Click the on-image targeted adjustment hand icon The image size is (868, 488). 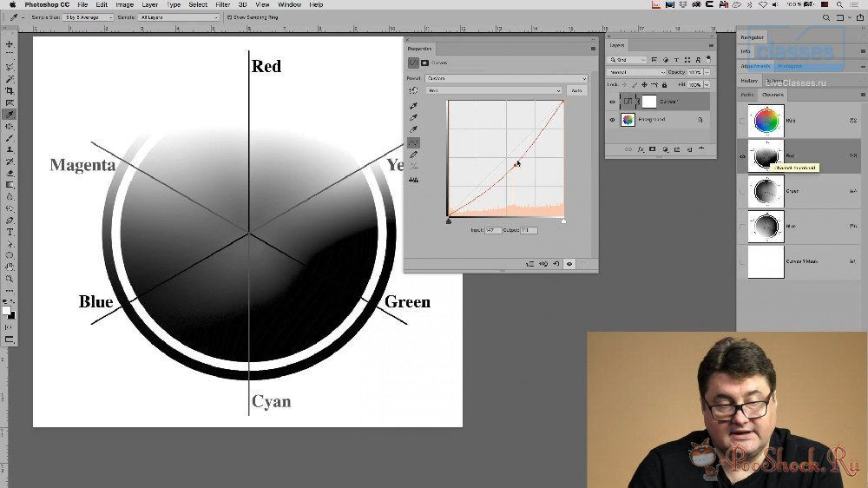coord(414,90)
